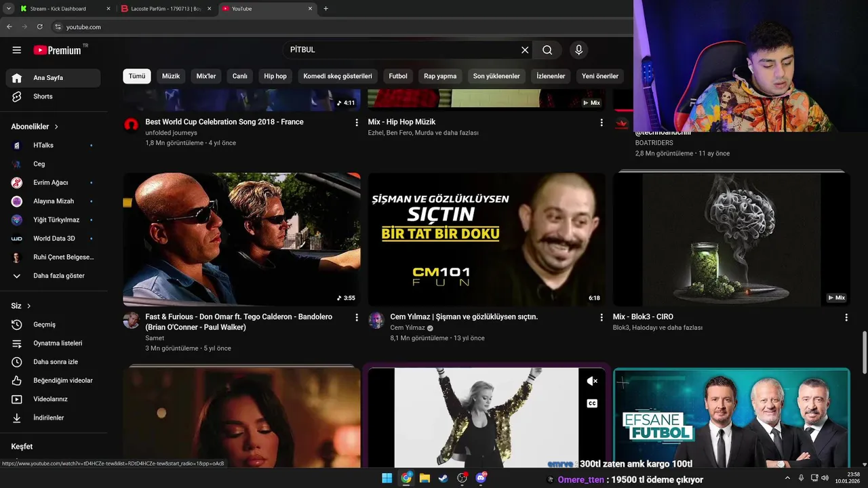Open options for Mix - Hip Hop Müzik

[x=601, y=123]
